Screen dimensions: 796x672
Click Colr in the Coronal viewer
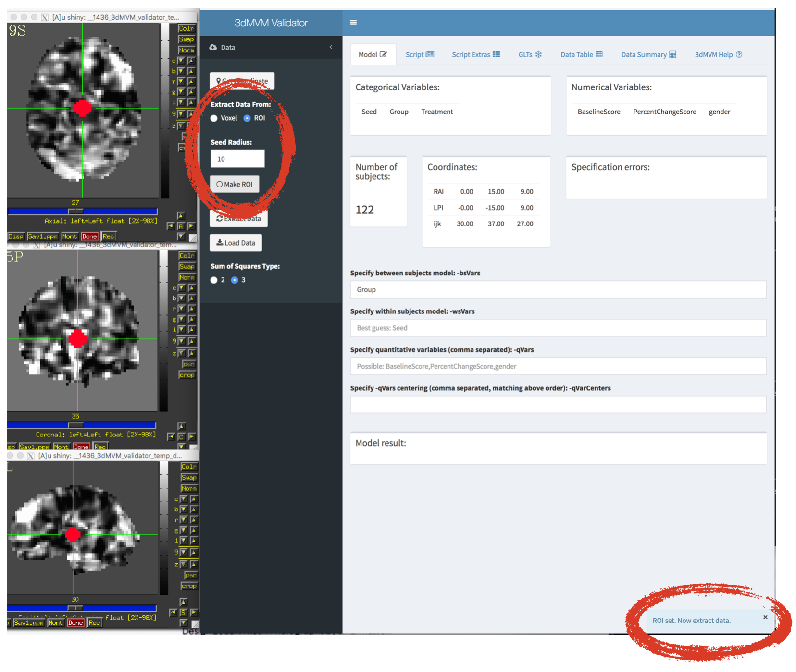pos(187,256)
